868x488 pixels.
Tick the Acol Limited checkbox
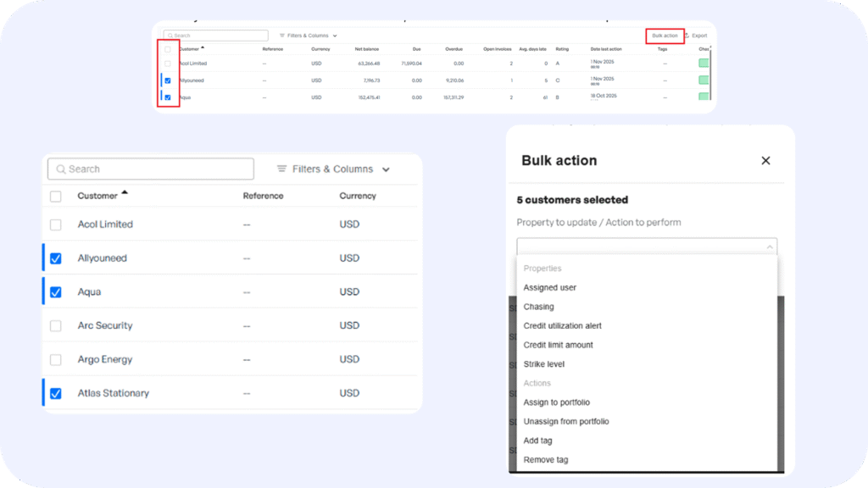tap(56, 225)
